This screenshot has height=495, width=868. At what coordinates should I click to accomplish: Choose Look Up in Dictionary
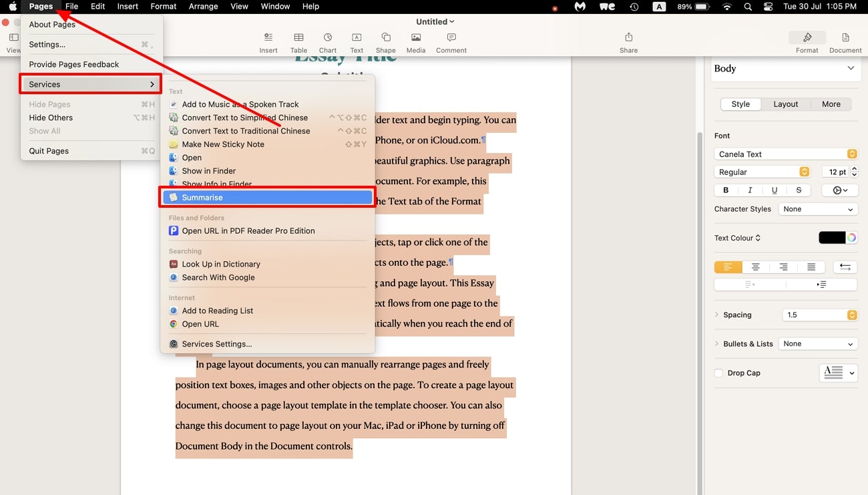point(267,265)
